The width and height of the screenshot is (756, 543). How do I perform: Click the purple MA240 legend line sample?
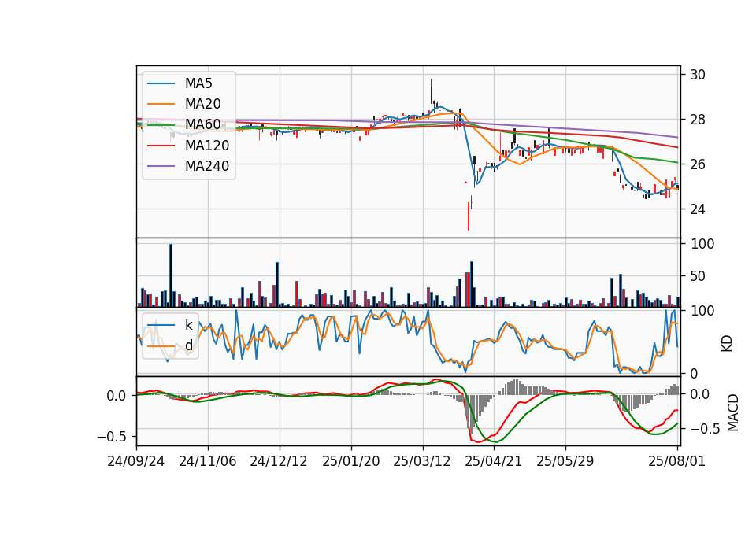click(161, 166)
